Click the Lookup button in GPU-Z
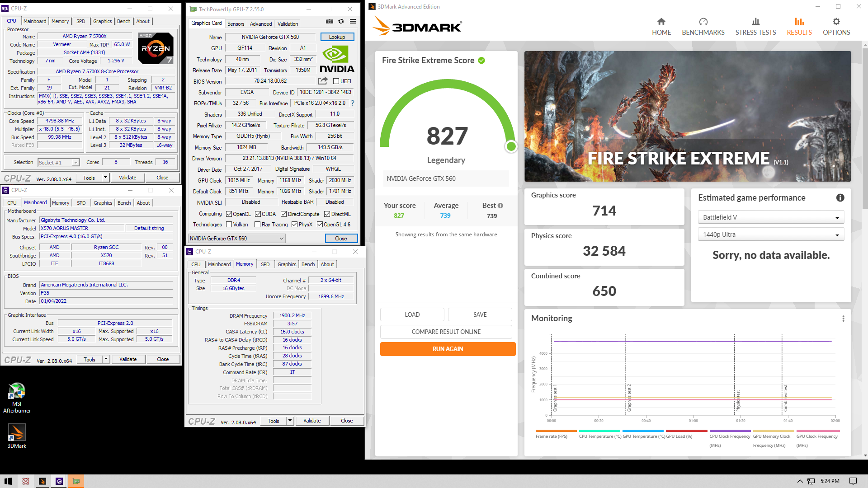The width and height of the screenshot is (868, 488). point(337,37)
